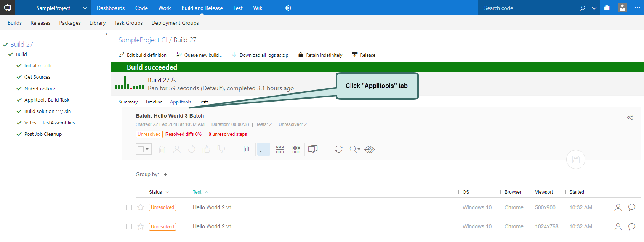Check the box for the 500x900 test row
644x242 pixels.
pyautogui.click(x=129, y=208)
